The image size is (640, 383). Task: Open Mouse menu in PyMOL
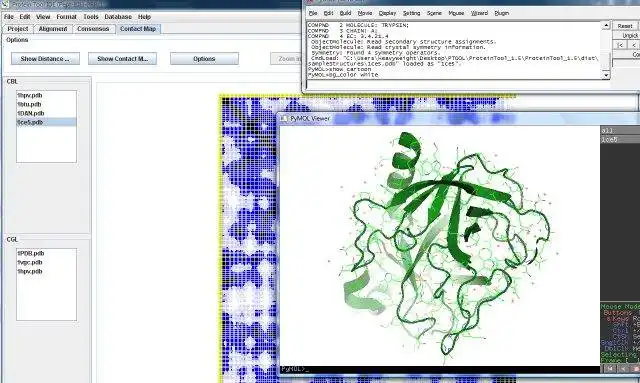(456, 13)
